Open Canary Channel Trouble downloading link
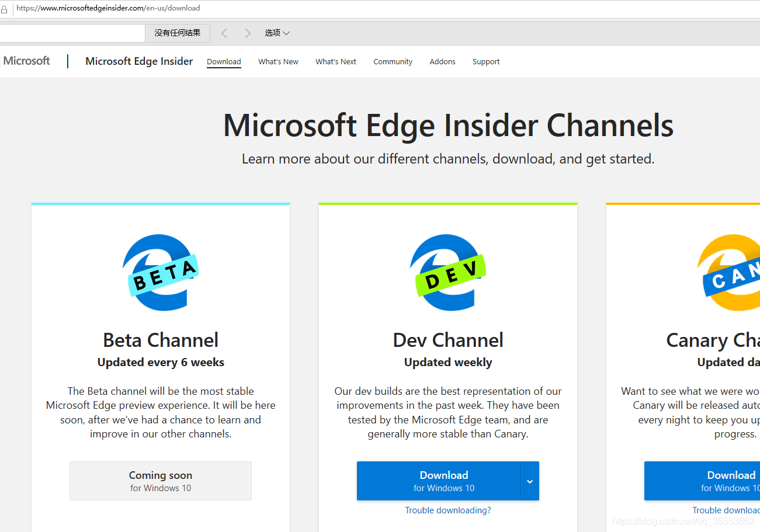The width and height of the screenshot is (760, 532). pos(726,510)
